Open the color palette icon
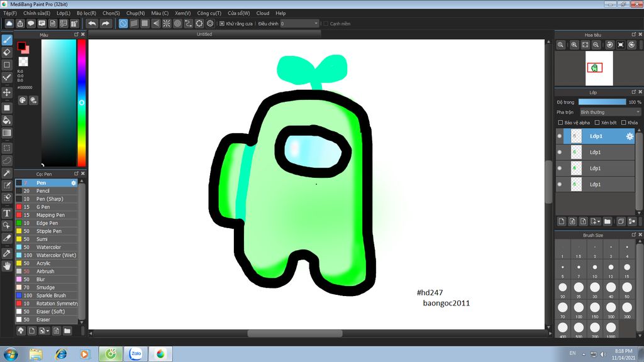644x362 pixels. click(23, 100)
